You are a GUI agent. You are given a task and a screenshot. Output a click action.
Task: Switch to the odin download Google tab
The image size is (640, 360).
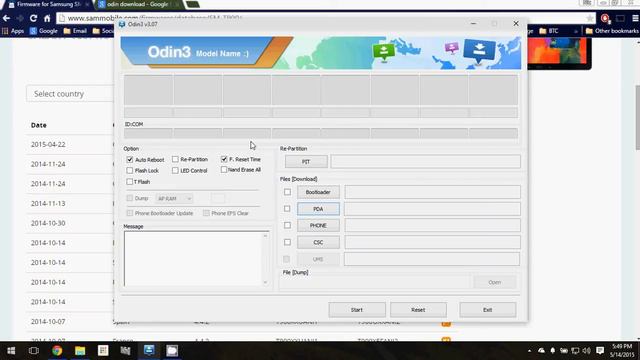[138, 4]
